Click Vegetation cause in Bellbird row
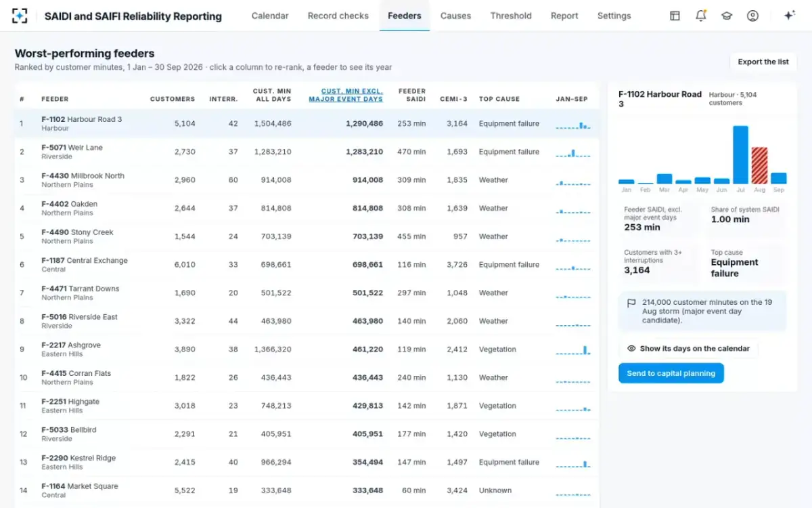Image resolution: width=812 pixels, height=508 pixels. (x=497, y=434)
